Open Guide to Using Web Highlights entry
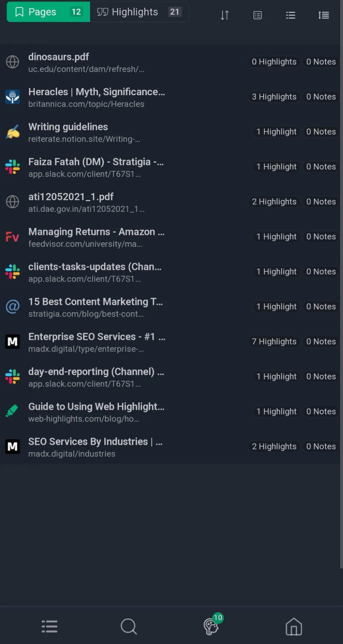Viewport: 343px width, 644px height. (x=170, y=412)
